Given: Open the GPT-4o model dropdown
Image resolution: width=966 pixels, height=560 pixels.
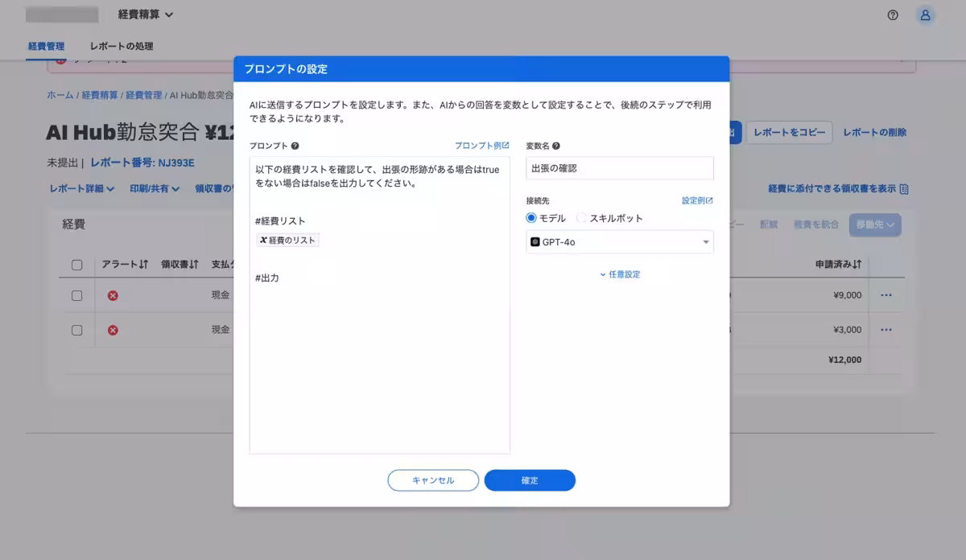Looking at the screenshot, I should coord(619,241).
